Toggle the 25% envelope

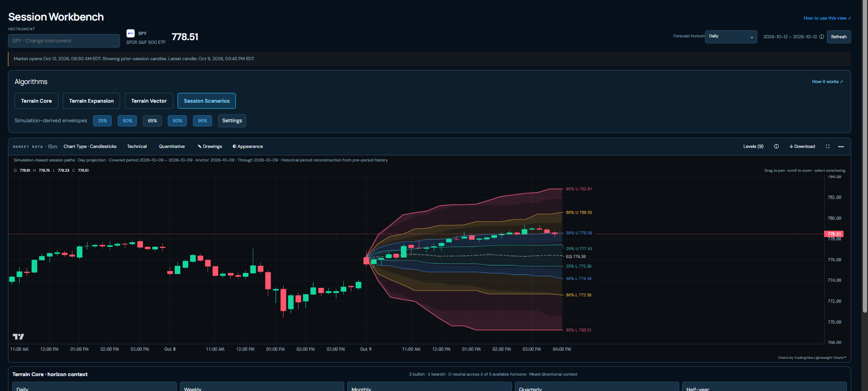(102, 121)
